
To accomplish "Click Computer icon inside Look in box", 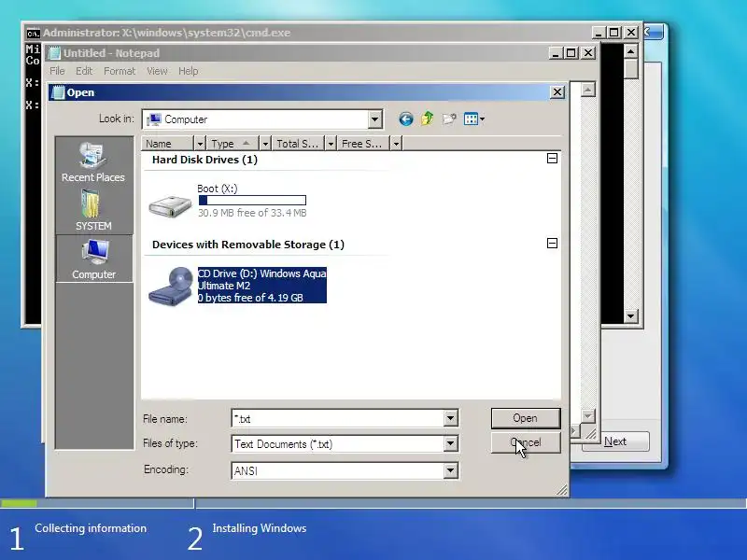I will tap(154, 119).
